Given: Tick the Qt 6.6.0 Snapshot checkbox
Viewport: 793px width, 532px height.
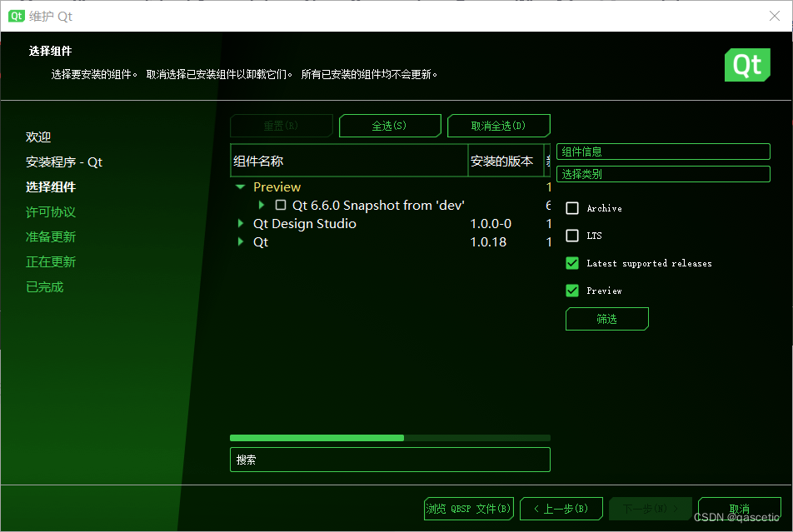Looking at the screenshot, I should tap(281, 206).
